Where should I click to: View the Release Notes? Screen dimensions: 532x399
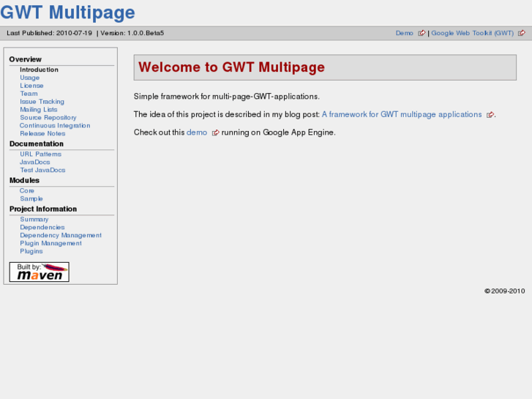pos(42,133)
